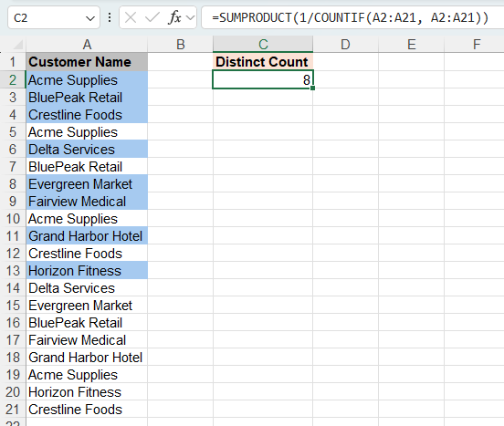Click into the SUMPRODUCT formula text
Image resolution: width=504 pixels, height=426 pixels.
point(350,17)
